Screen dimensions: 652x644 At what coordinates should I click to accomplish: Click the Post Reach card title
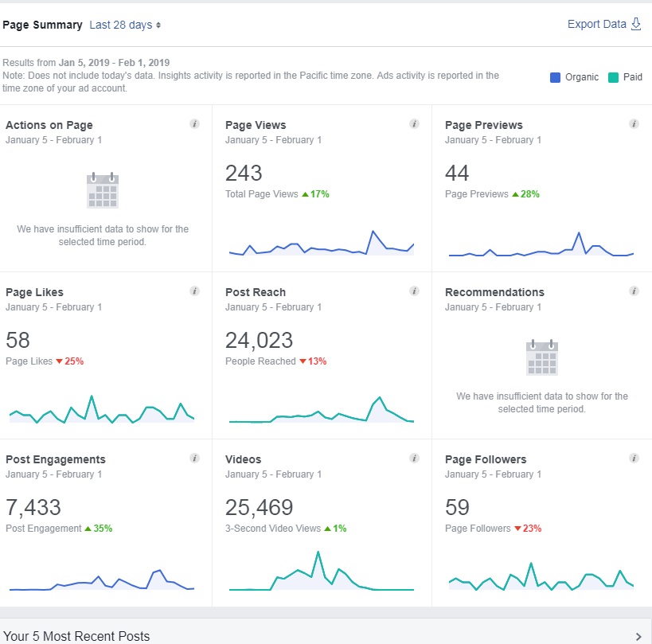tap(256, 292)
